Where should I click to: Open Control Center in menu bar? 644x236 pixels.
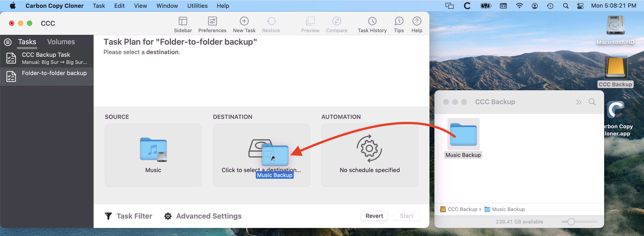580,6
